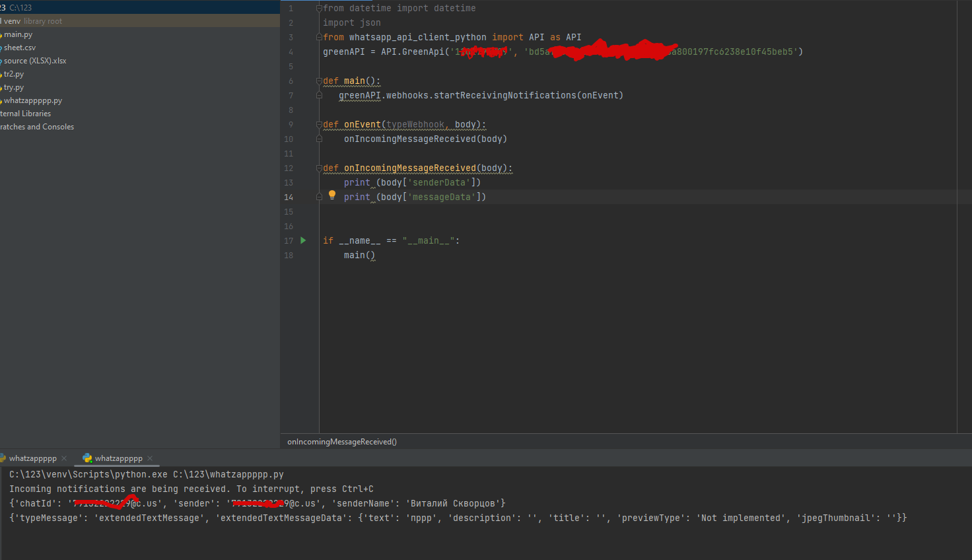Click the onIncomingMessageReceived() breadcrumb

point(342,442)
